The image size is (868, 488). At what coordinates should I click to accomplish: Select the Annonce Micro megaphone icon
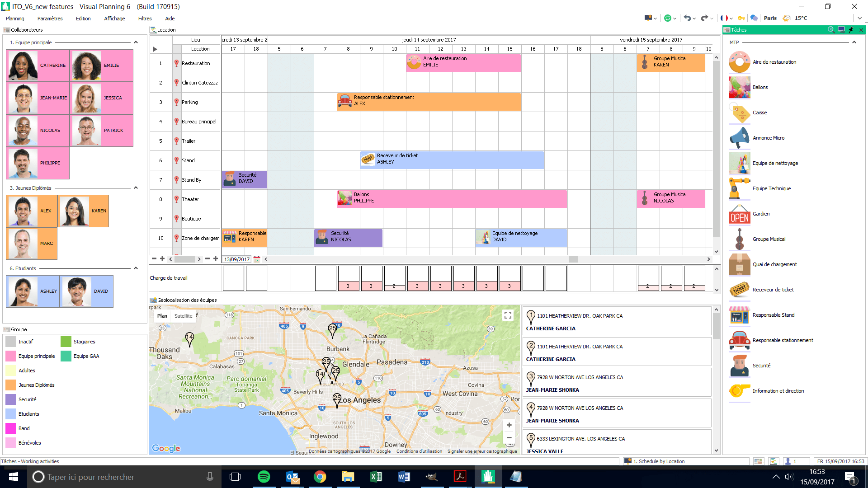click(x=739, y=138)
